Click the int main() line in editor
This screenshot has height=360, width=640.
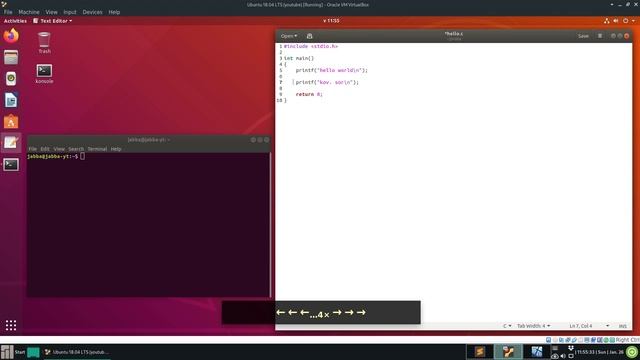pyautogui.click(x=299, y=58)
